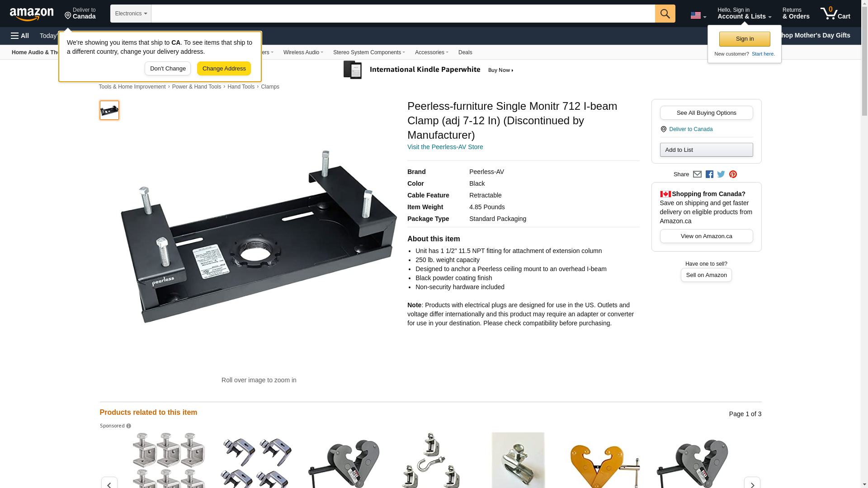The width and height of the screenshot is (868, 488).
Task: Open Stereo System Components menu
Action: [x=369, y=52]
